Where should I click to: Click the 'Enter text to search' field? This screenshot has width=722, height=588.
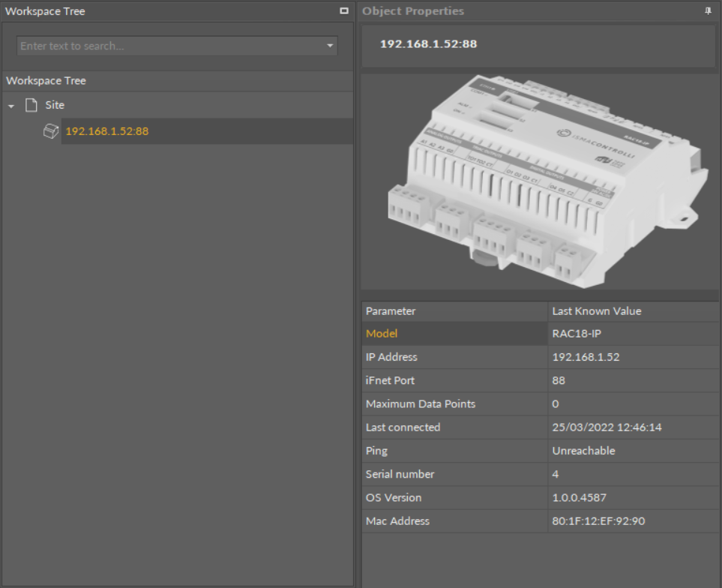pos(169,46)
